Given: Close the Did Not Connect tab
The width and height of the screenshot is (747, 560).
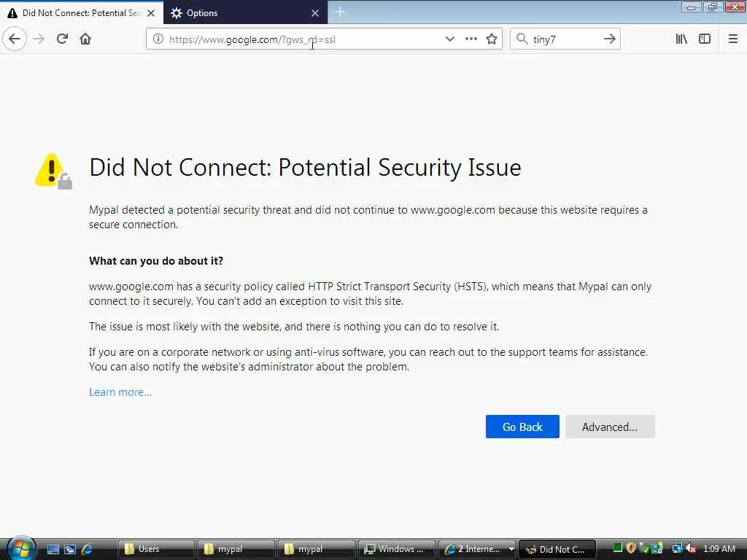Looking at the screenshot, I should 151,13.
